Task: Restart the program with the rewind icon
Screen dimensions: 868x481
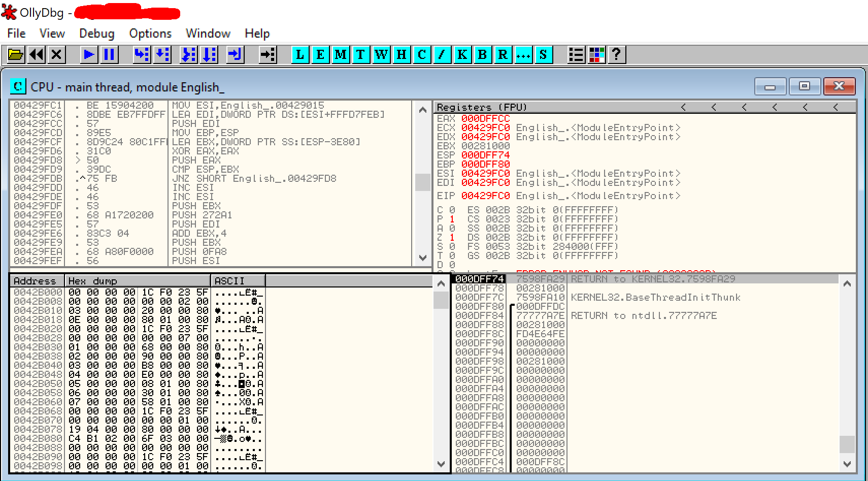Action: tap(37, 54)
